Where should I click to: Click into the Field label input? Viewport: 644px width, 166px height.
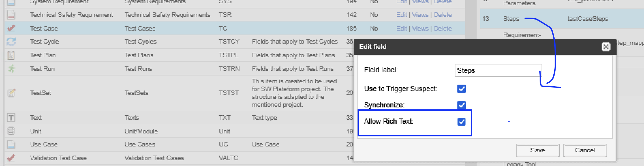498,70
